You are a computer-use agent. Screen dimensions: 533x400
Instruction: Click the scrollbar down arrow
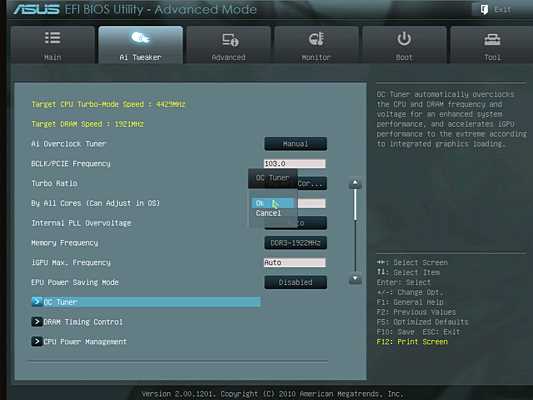(355, 279)
